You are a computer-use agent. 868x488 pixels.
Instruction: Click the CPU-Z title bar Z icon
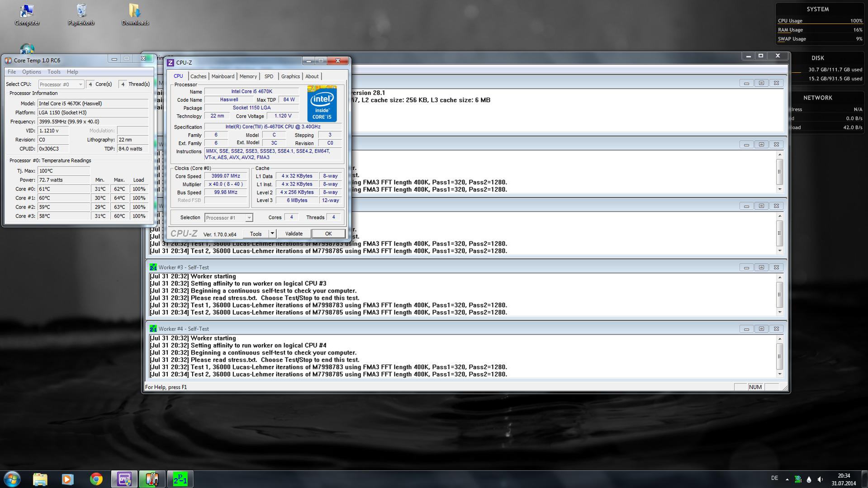170,62
